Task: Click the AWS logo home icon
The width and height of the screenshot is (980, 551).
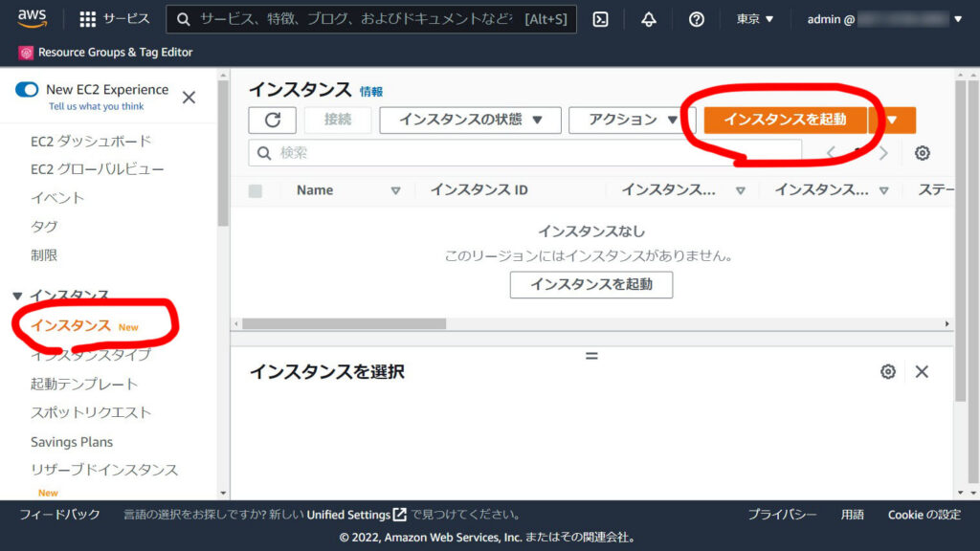Action: 32,18
